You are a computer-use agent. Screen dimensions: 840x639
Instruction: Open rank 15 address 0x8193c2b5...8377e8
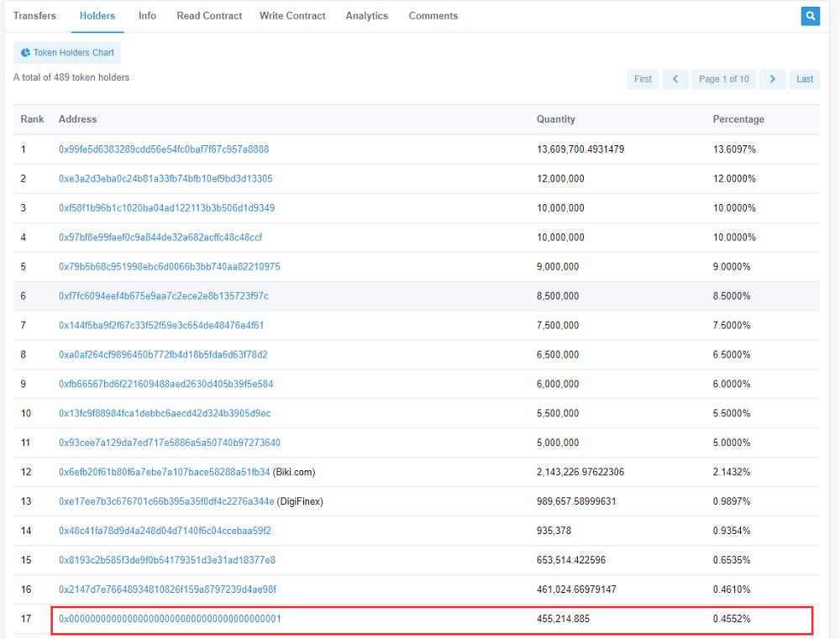pyautogui.click(x=167, y=560)
